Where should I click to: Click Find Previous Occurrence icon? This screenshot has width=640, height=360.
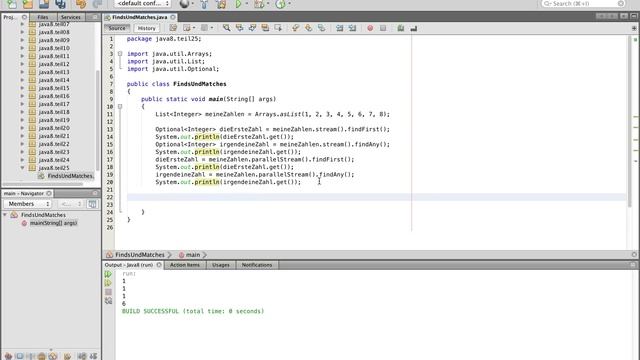[x=239, y=28]
